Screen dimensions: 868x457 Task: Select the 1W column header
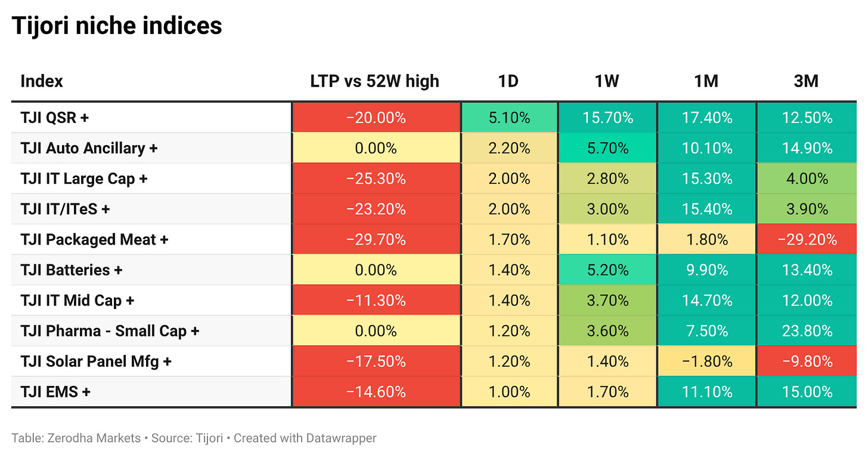tap(607, 81)
